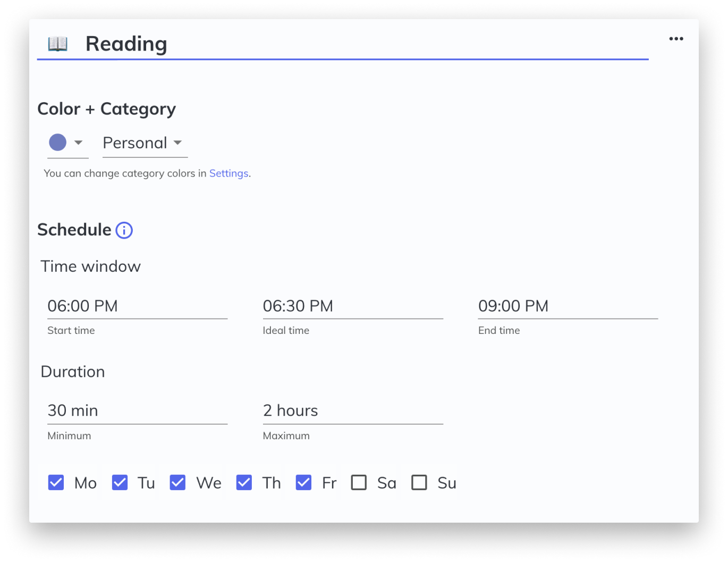Viewport: 728px width, 562px height.
Task: Enable the Sa checkbox
Action: tap(359, 483)
